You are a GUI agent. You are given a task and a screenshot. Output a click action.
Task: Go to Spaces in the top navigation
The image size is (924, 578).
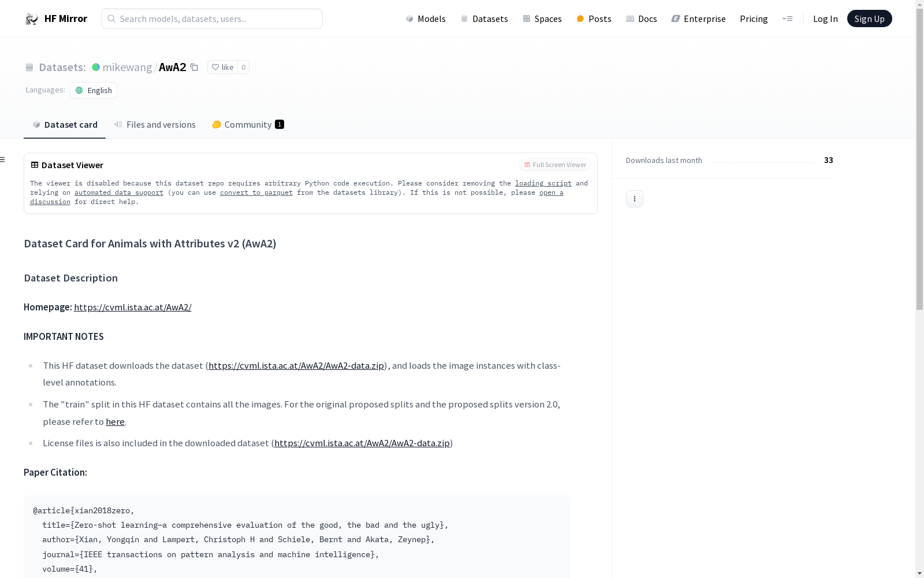coord(542,18)
